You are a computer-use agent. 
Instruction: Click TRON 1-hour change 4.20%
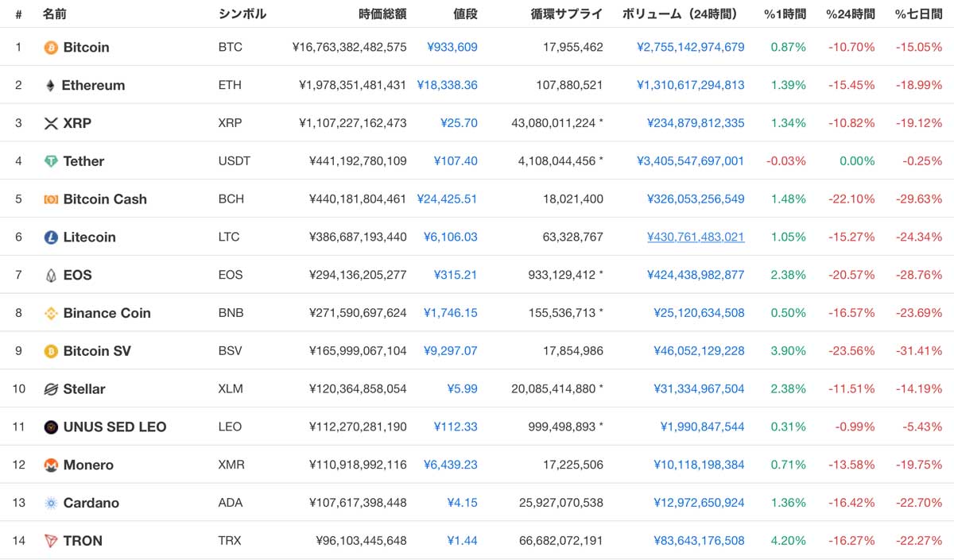pos(788,541)
